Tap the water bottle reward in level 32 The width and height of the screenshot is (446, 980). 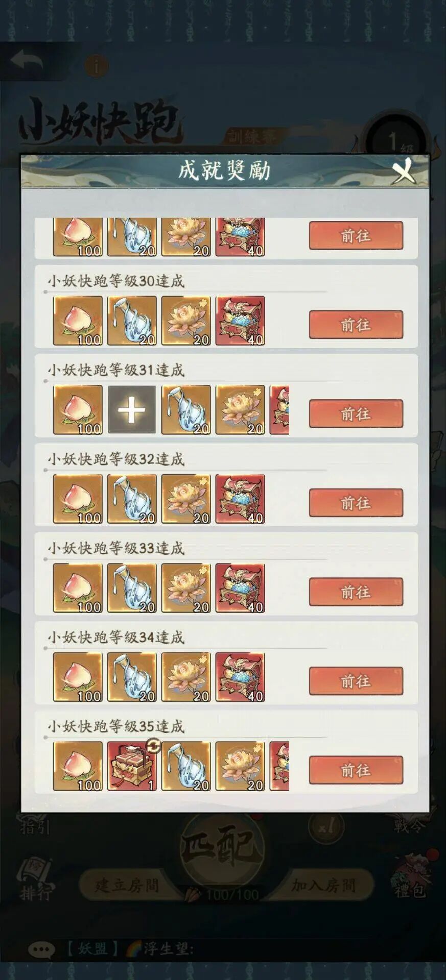point(132,499)
